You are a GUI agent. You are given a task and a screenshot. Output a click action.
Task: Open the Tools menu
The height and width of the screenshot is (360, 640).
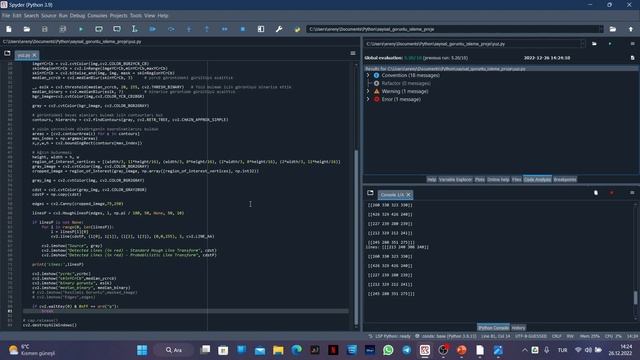136,16
